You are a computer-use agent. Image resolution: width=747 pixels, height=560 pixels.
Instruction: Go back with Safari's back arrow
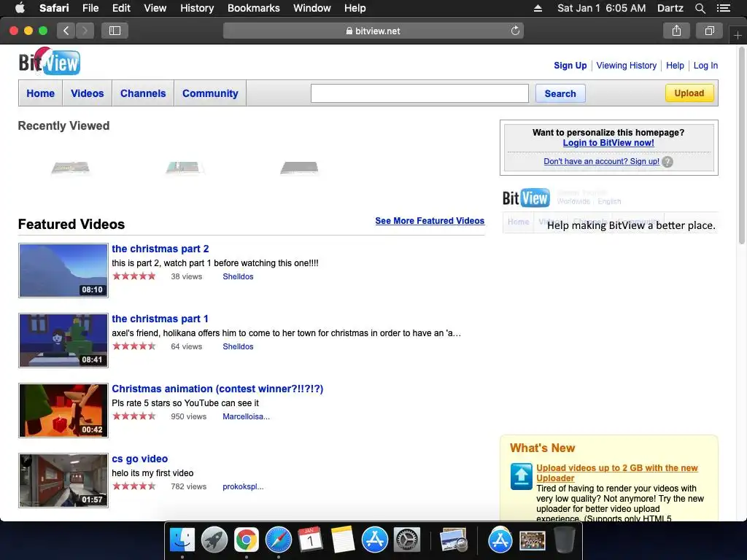[x=66, y=31]
